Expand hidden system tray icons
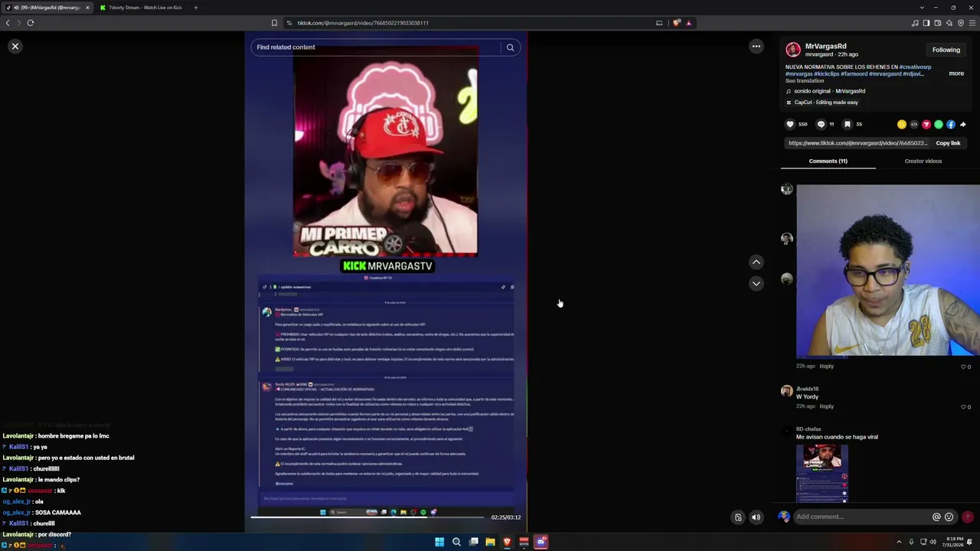This screenshot has width=980, height=551. point(899,542)
